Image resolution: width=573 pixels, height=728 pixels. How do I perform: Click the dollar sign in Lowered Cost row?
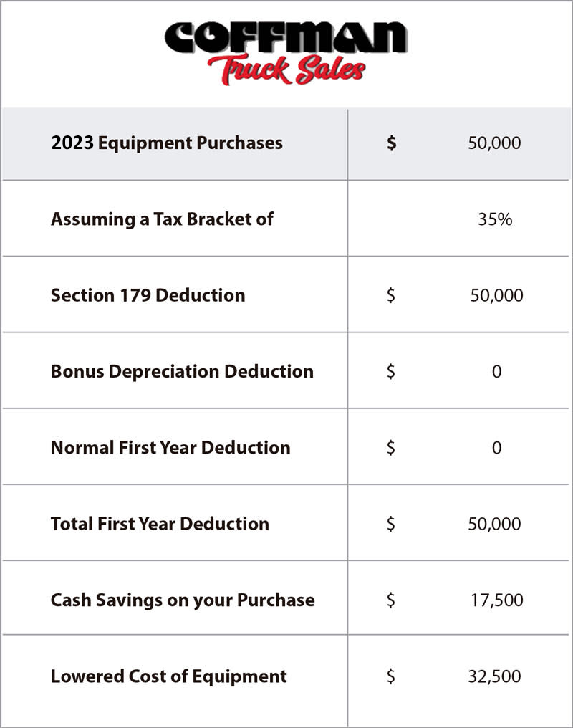[390, 676]
